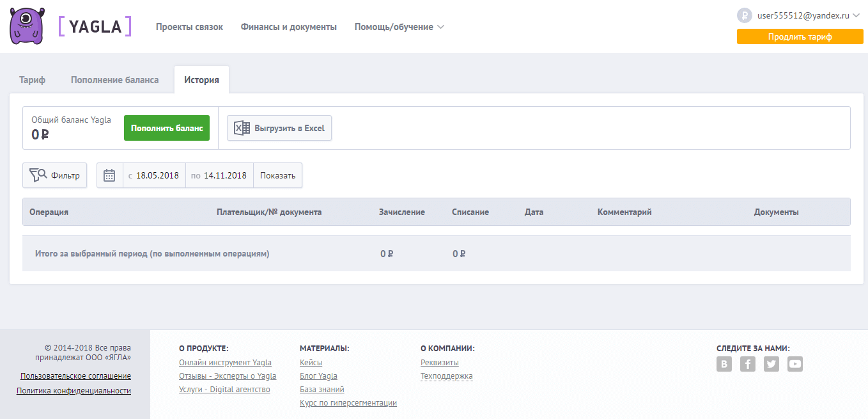This screenshot has width=868, height=419.
Task: Open the Политика конфиденциальности link
Action: click(x=74, y=390)
